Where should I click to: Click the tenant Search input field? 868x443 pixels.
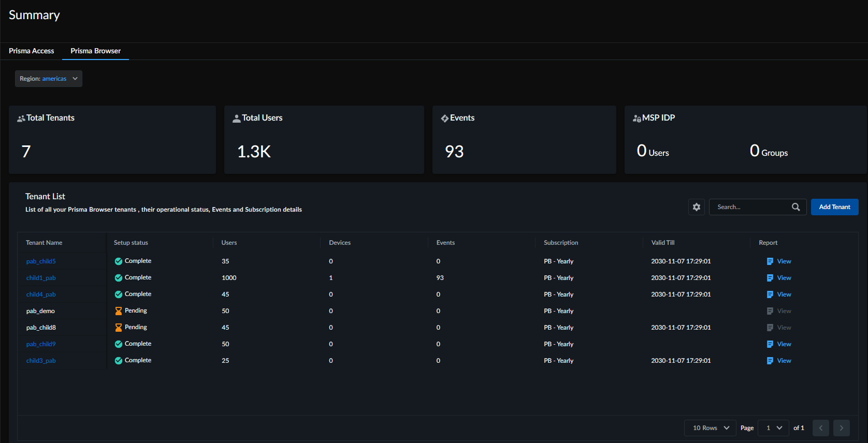click(750, 207)
